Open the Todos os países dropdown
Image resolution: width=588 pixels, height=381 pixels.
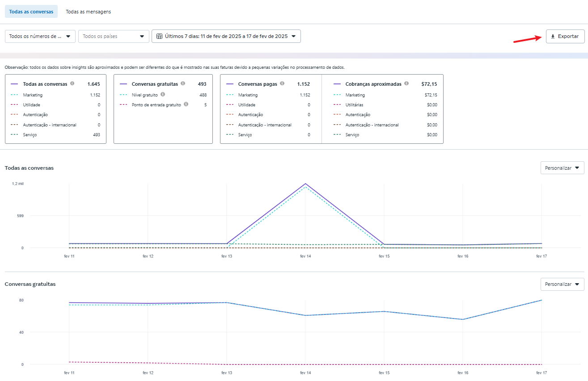click(114, 36)
